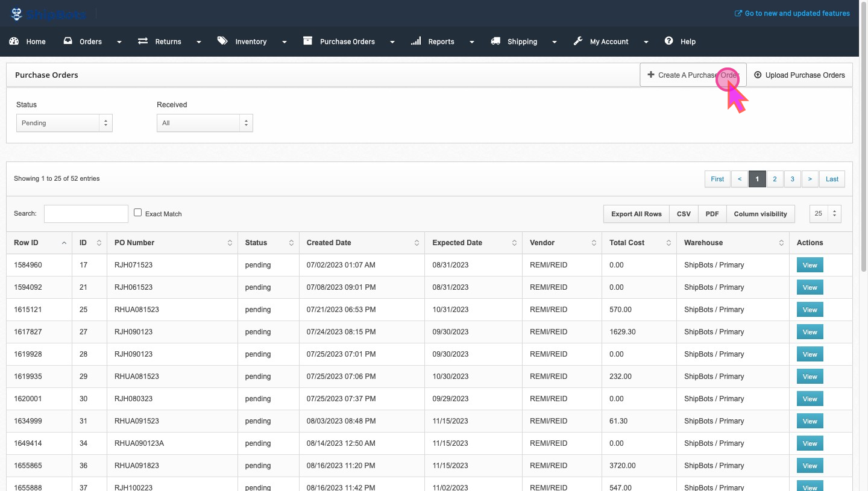
Task: Click the ShipBots logo icon
Action: [17, 14]
